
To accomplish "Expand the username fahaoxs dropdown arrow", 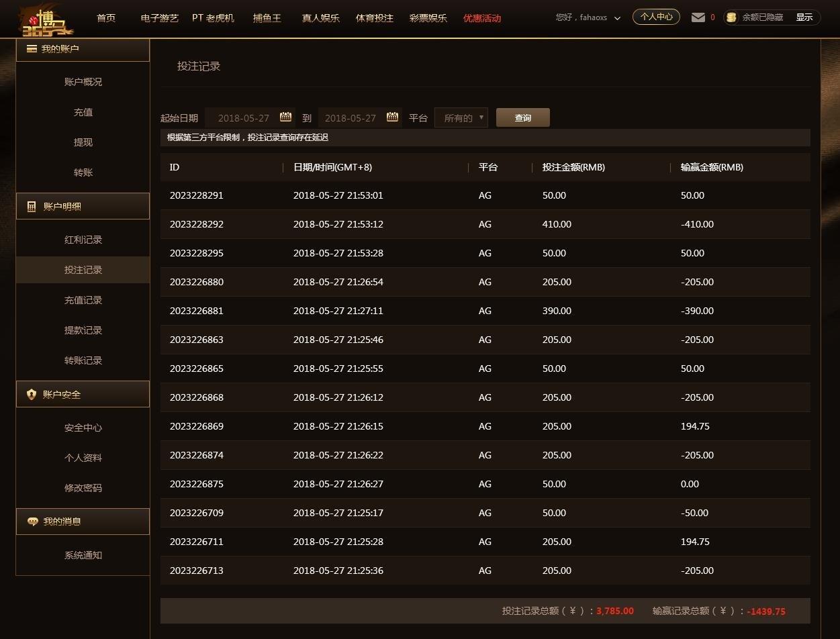I will click(x=617, y=18).
